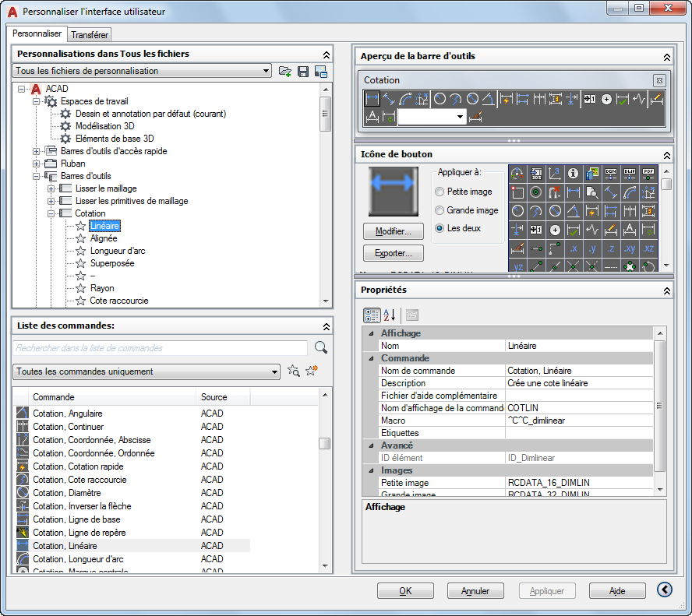Toggle alphabetical A-Z sort in Propriétés panel
Screen dimensions: 692x616
coord(390,315)
